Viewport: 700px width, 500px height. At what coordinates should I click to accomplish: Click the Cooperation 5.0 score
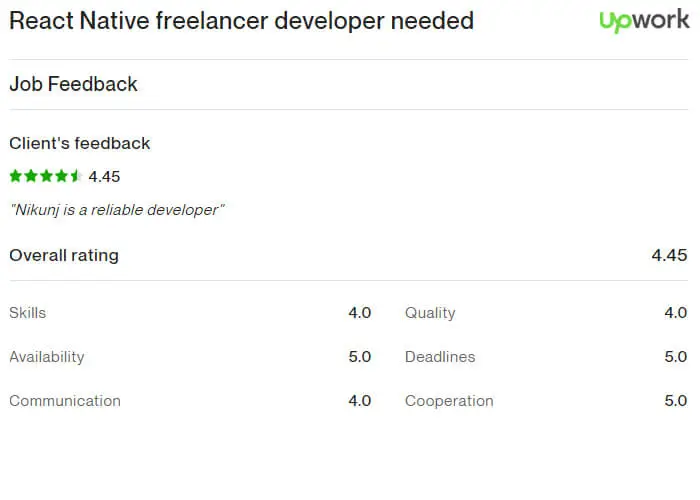pos(675,400)
